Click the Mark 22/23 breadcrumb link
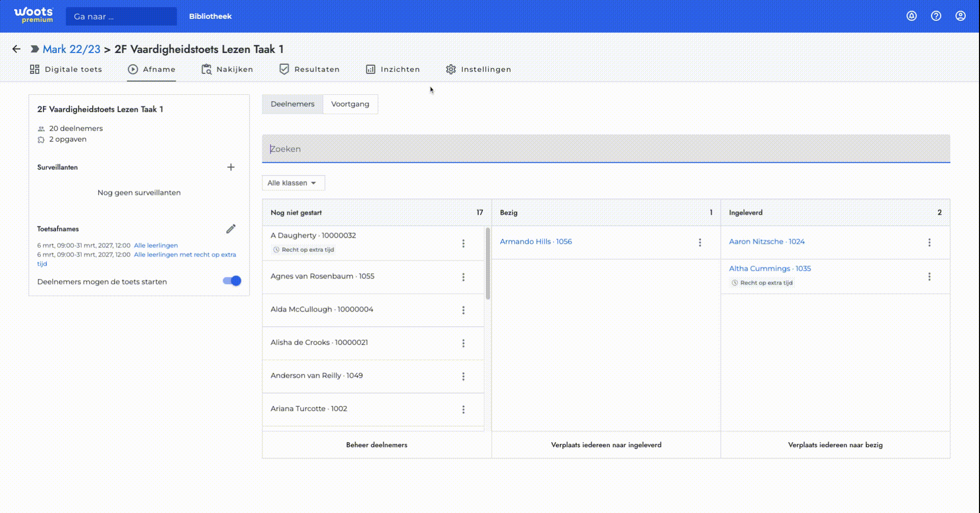Image resolution: width=980 pixels, height=513 pixels. 71,49
